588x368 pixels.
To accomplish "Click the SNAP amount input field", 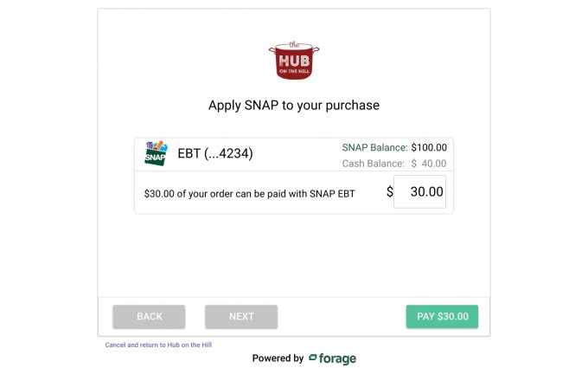I will click(x=419, y=192).
